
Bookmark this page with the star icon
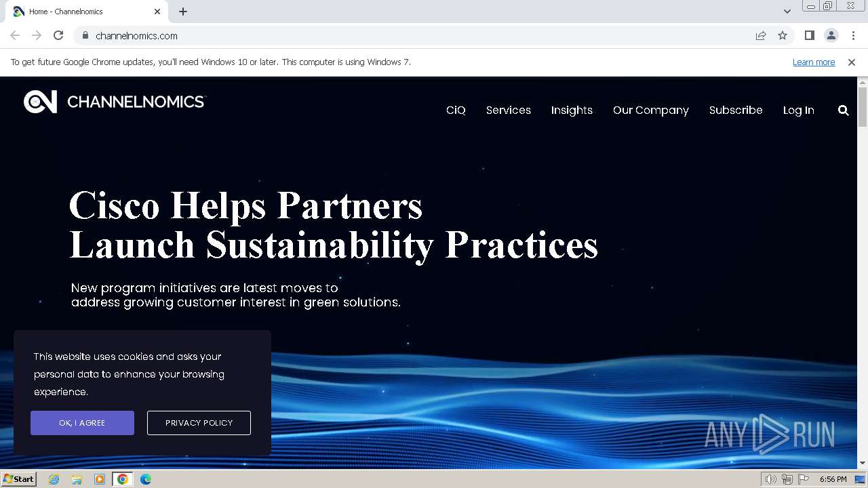(783, 35)
